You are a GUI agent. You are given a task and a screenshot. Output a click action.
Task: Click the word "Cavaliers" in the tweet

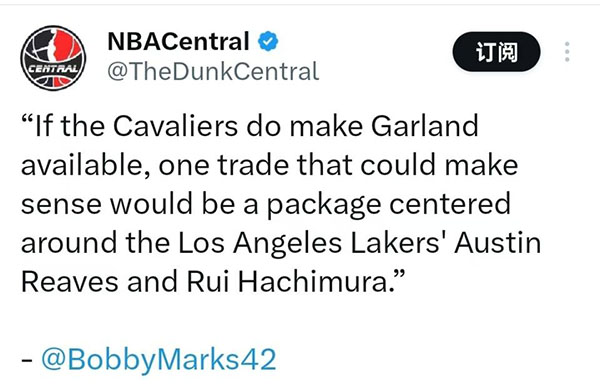click(x=175, y=126)
